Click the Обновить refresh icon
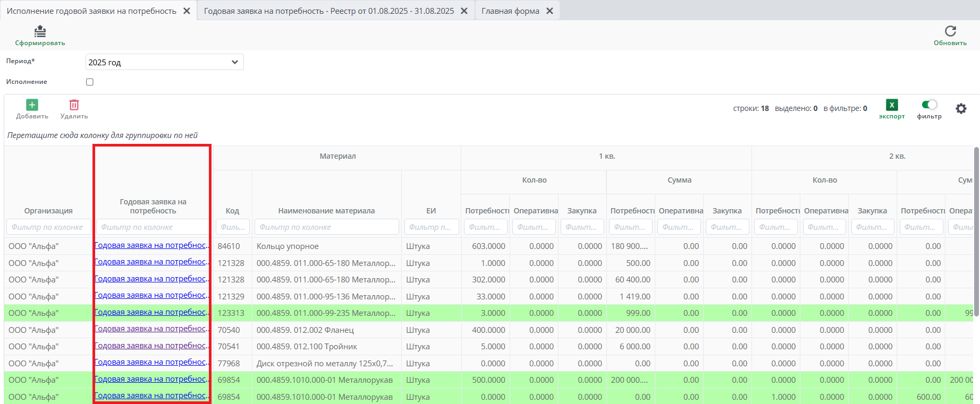 tap(950, 31)
